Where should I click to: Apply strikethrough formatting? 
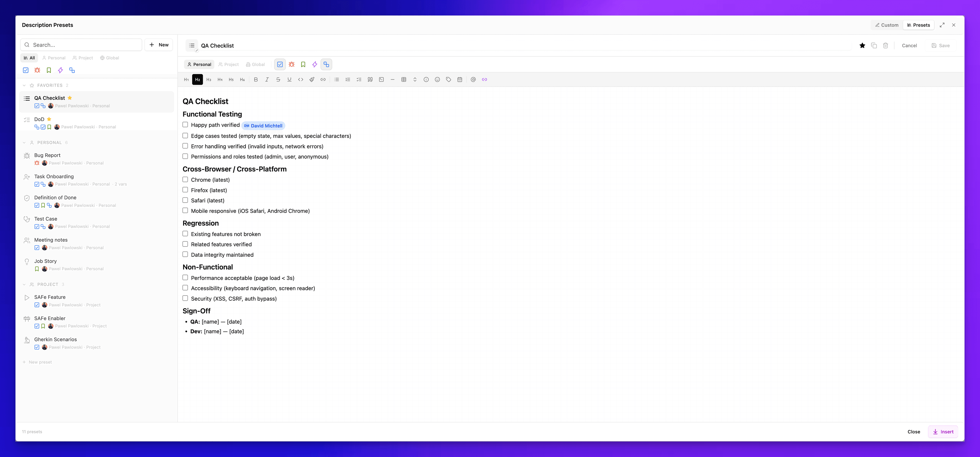(278, 79)
